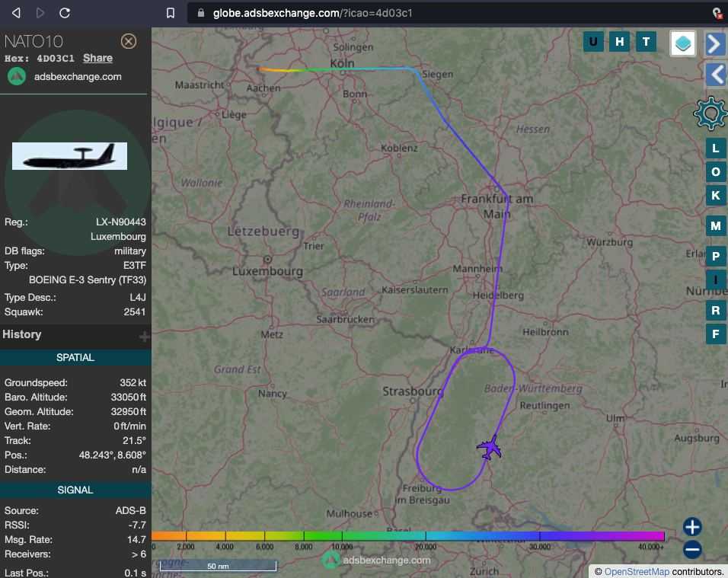
Task: Toggle the O map option button
Action: pyautogui.click(x=716, y=172)
